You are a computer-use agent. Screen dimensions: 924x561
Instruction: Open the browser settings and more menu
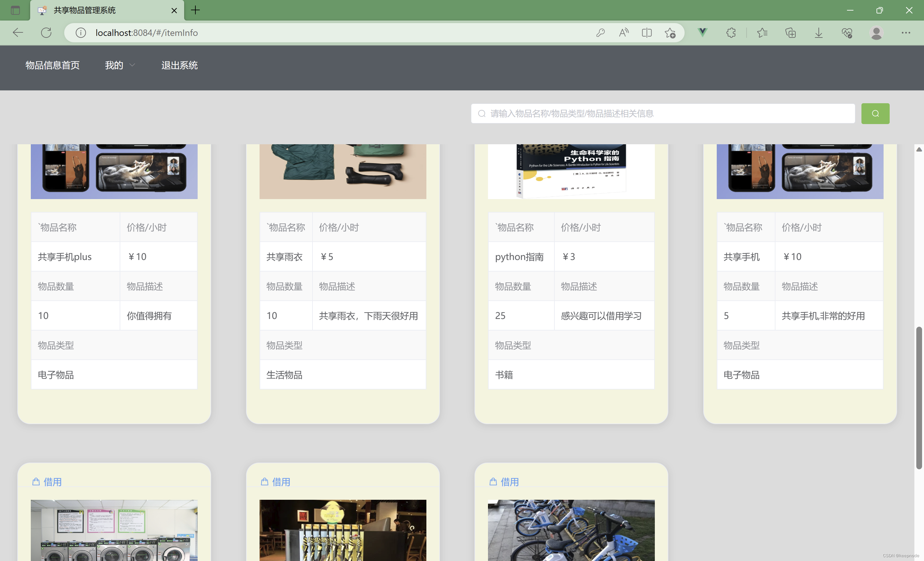coord(906,33)
